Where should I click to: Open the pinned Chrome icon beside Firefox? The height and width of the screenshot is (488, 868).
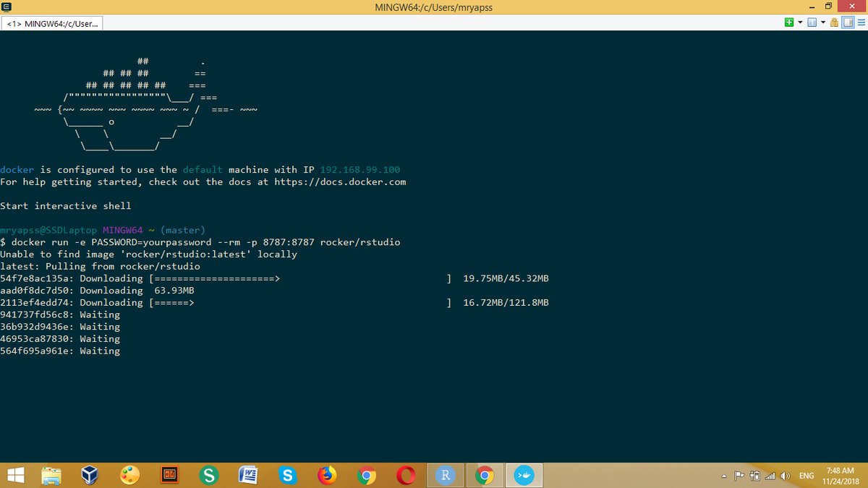(x=367, y=475)
